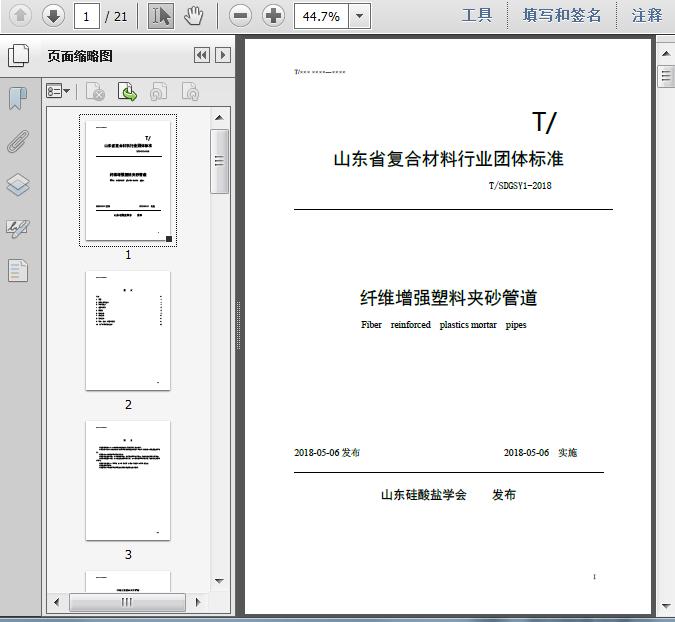This screenshot has width=675, height=622.
Task: Go to next page with down arrow
Action: click(x=53, y=15)
